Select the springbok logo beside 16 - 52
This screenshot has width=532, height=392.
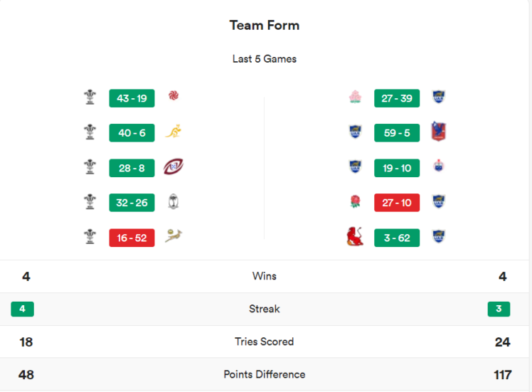pyautogui.click(x=174, y=236)
